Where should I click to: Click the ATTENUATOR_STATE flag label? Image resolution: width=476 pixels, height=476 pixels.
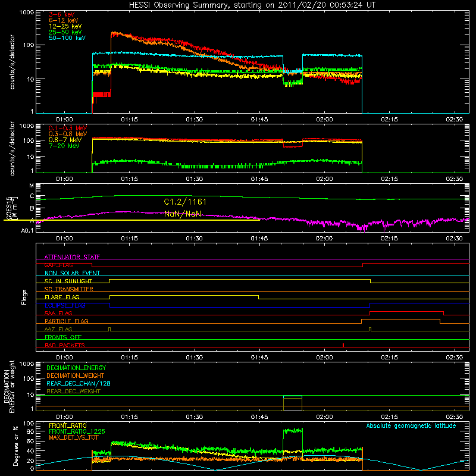(x=72, y=257)
